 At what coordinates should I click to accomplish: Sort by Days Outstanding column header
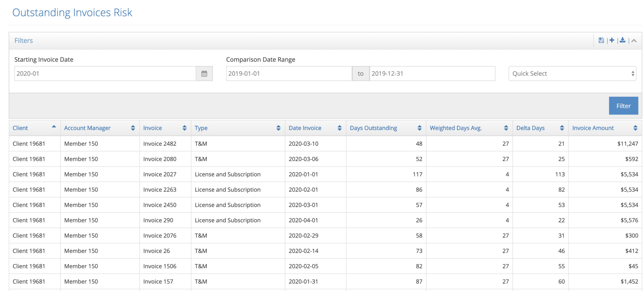click(373, 128)
